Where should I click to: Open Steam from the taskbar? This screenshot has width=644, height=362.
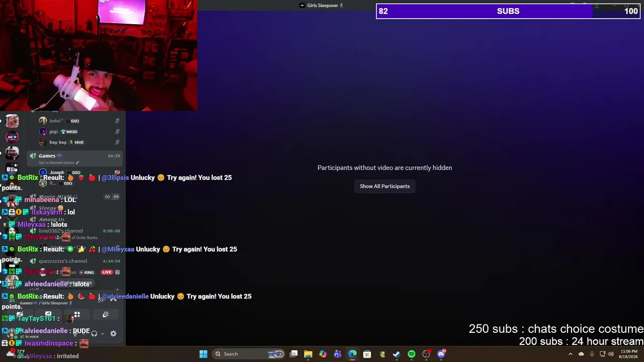tap(396, 354)
